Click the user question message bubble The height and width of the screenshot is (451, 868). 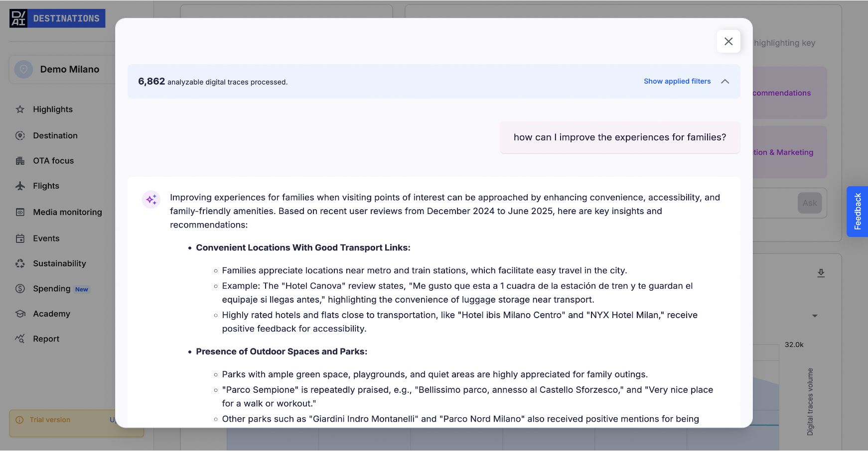point(620,137)
